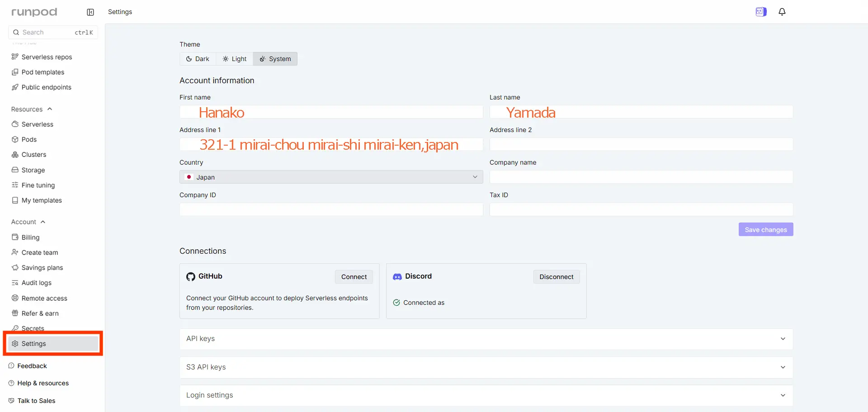Select the System theme option
This screenshot has height=412, width=868.
pos(275,59)
